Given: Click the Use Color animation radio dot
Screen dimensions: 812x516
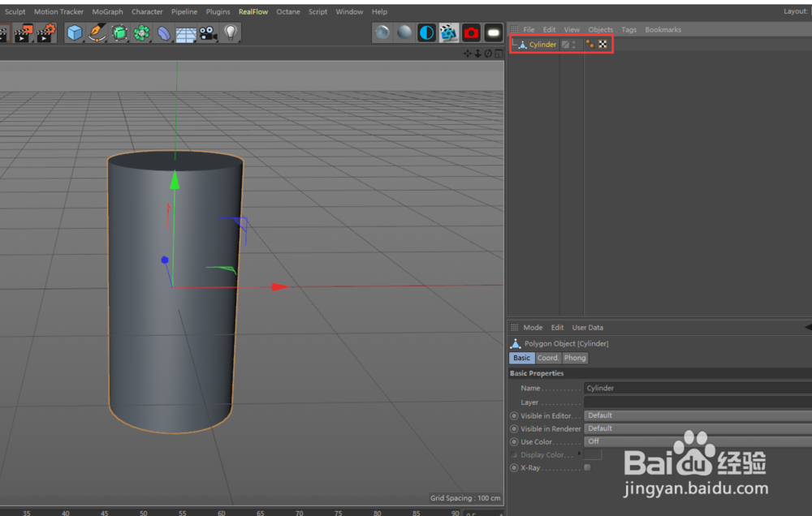Looking at the screenshot, I should (514, 441).
